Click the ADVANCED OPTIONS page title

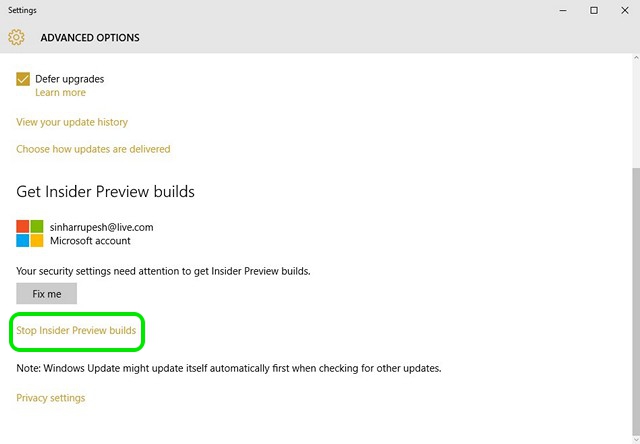90,38
